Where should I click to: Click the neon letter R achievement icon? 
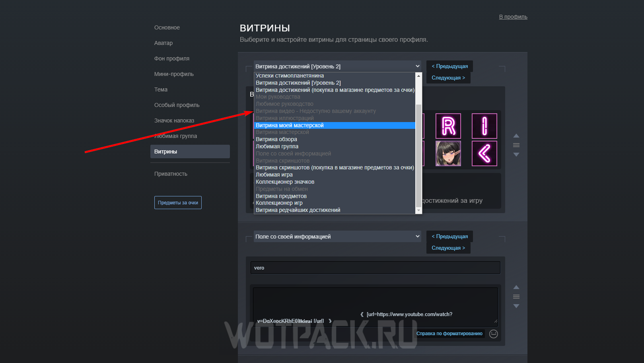(448, 126)
